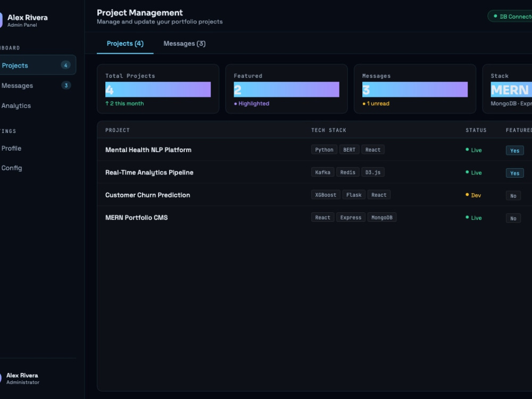Toggle Featured 'Yes' for Mental Health NLP Platform
This screenshot has width=532, height=399.
click(x=514, y=151)
